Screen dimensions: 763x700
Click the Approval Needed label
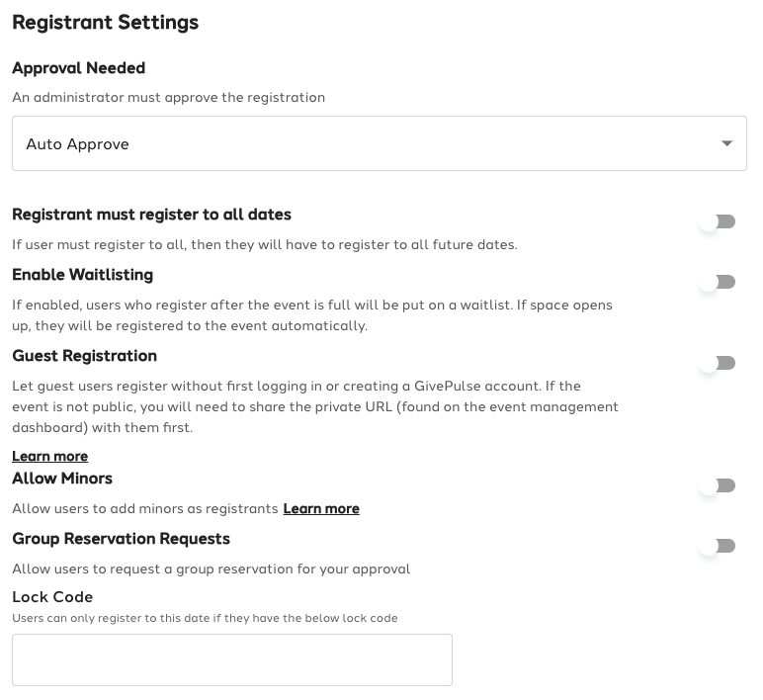click(x=78, y=68)
